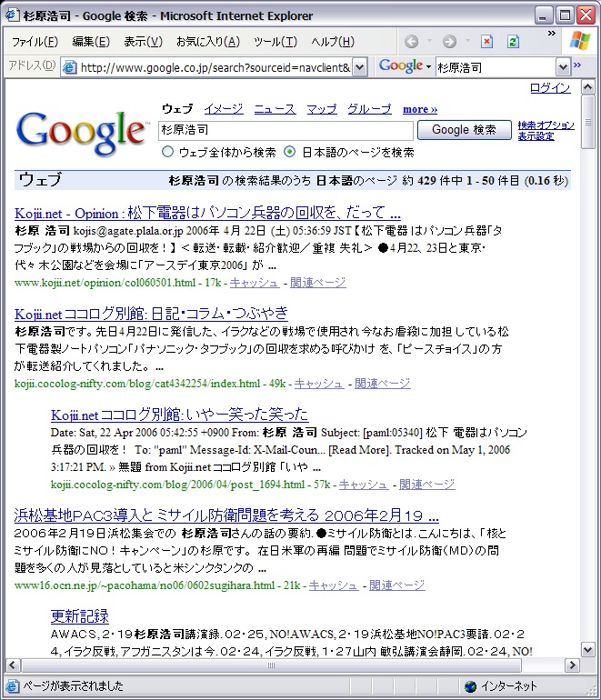Open 関連ページ for the post_1694.html result
The height and width of the screenshot is (700, 601).
pos(426,485)
